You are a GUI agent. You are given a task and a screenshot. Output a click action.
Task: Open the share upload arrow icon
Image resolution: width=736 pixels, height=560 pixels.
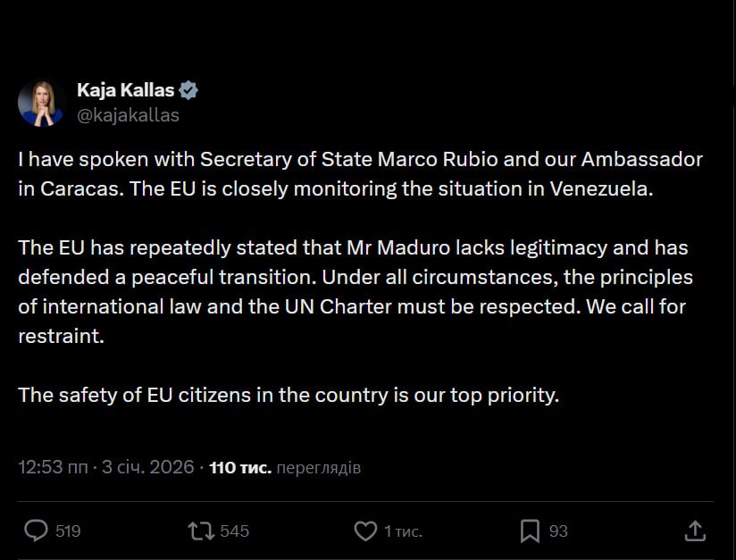click(695, 531)
